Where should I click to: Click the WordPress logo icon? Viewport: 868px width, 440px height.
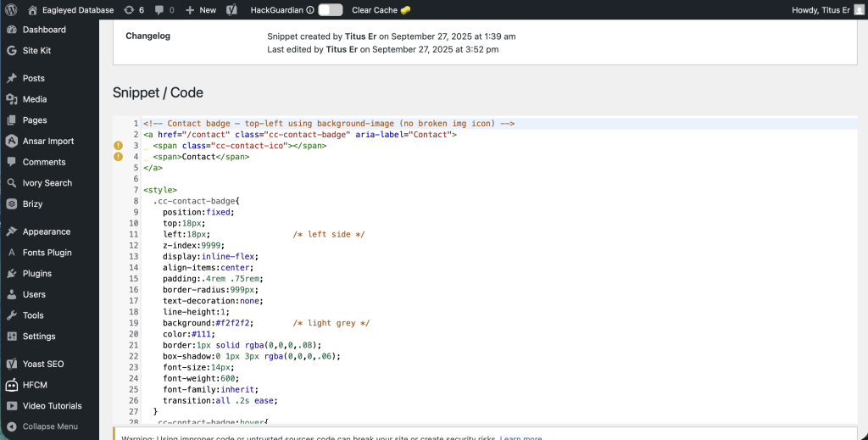click(12, 10)
